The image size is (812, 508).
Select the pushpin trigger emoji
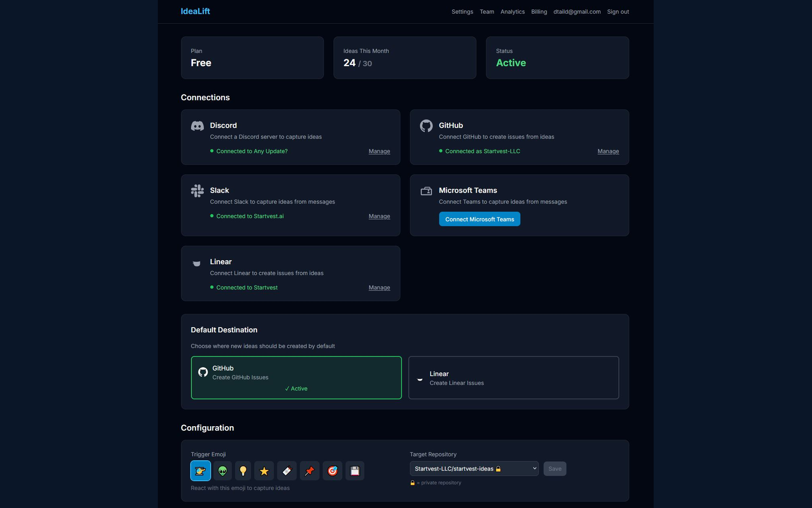[310, 470]
